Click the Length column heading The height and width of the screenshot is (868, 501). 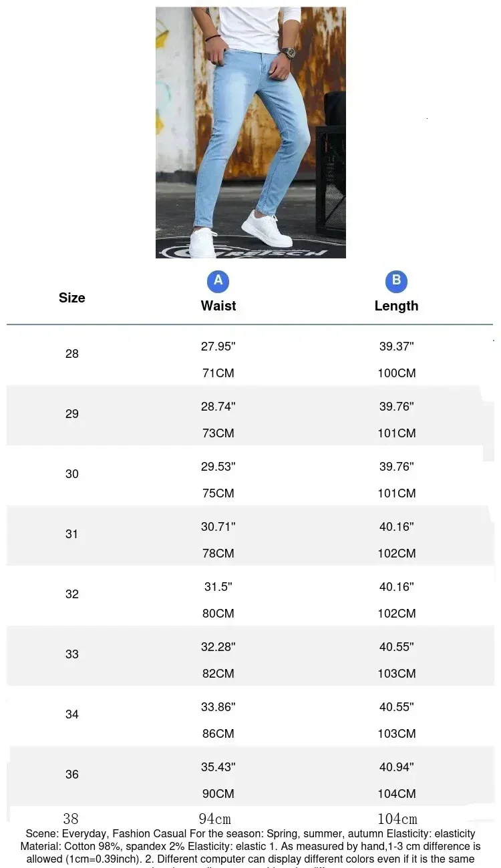(396, 306)
